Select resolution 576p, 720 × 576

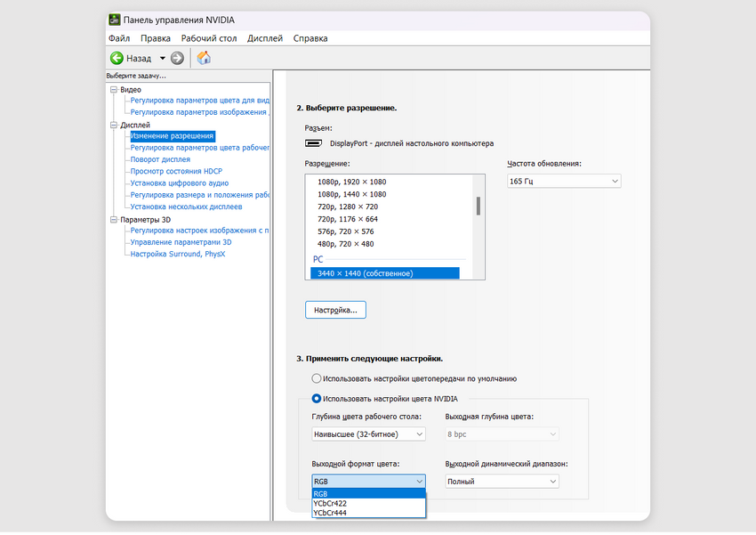(346, 231)
